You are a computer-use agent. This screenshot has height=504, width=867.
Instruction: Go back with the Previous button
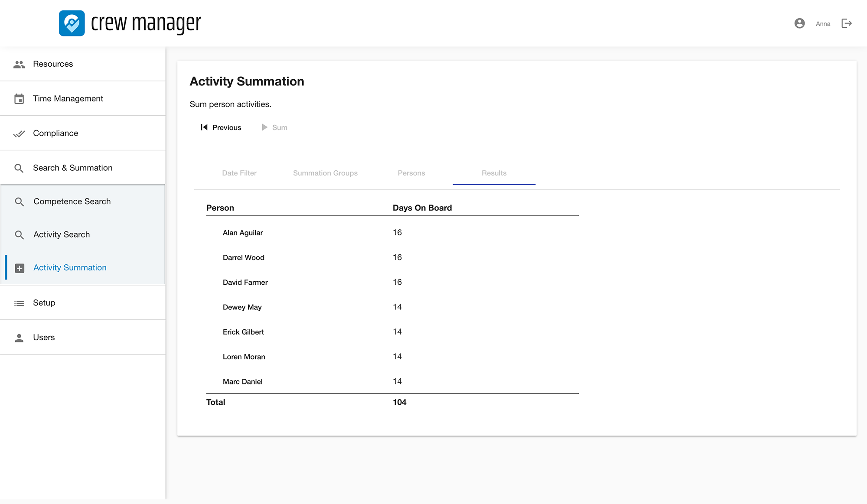click(221, 127)
